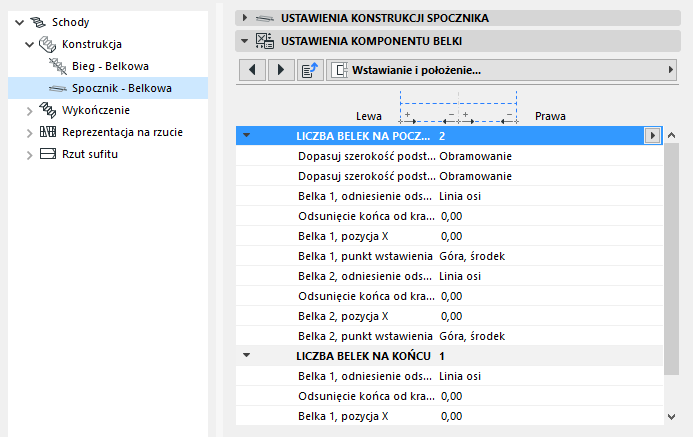Click the Bieg - Belkowa icon
Screen dimensions: 693x437
57,66
